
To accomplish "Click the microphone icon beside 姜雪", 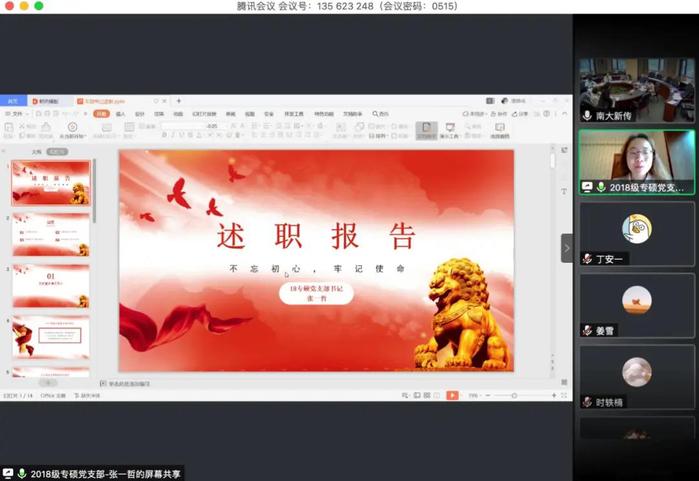I will [587, 330].
